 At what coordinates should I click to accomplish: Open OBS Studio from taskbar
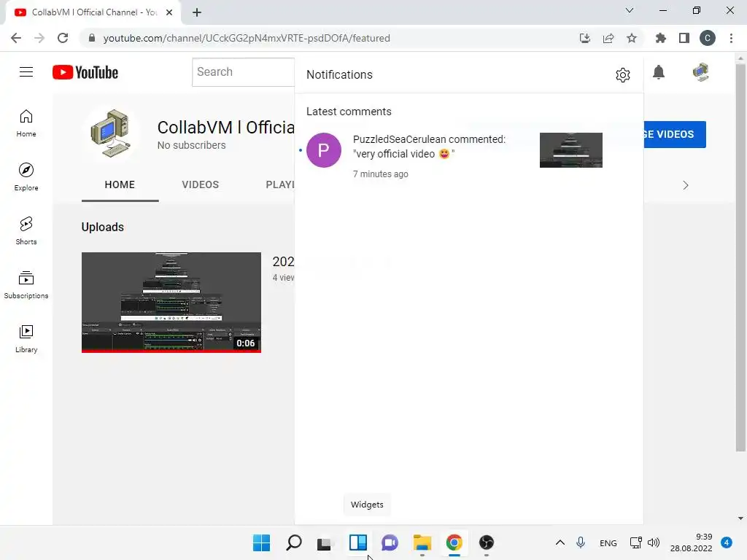[x=487, y=542]
